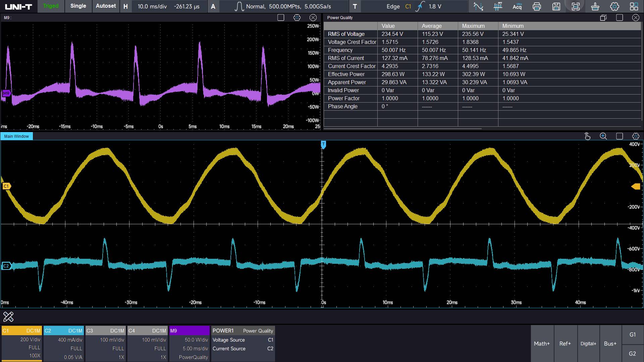The width and height of the screenshot is (644, 362).
Task: Open acquisition settings showing Normal 500.00MPts
Action: pos(287,6)
